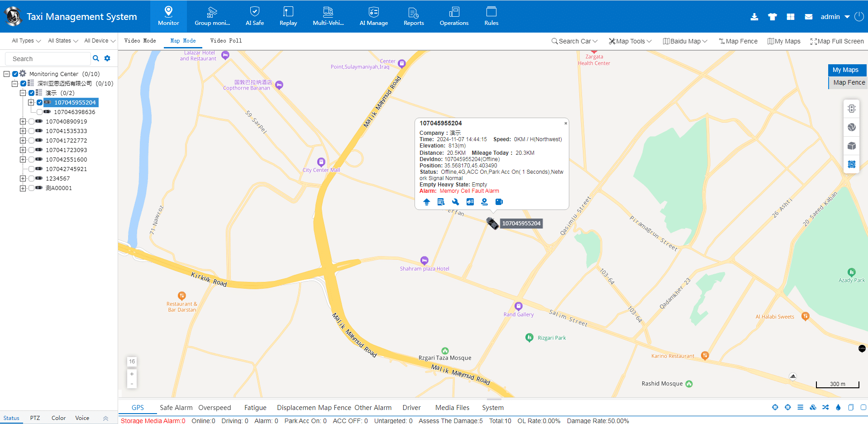Check the 107046398636 vehicle checkbox
This screenshot has height=424, width=868.
pyautogui.click(x=40, y=112)
